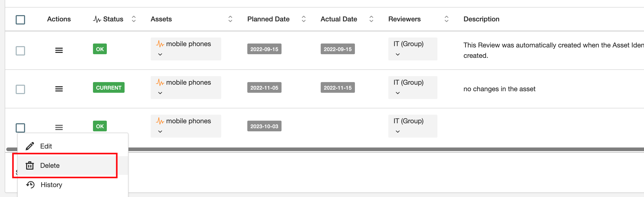
Task: Click the green CURRENT status badge
Action: [x=109, y=88]
